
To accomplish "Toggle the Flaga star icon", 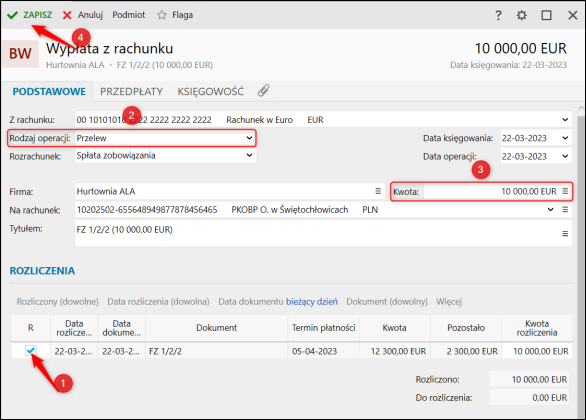I will click(x=161, y=15).
